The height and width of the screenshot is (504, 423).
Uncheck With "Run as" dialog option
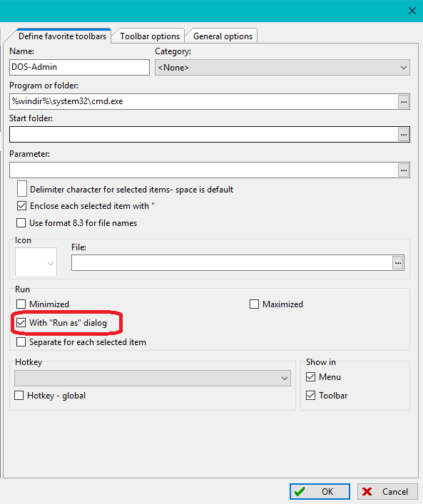[x=21, y=323]
